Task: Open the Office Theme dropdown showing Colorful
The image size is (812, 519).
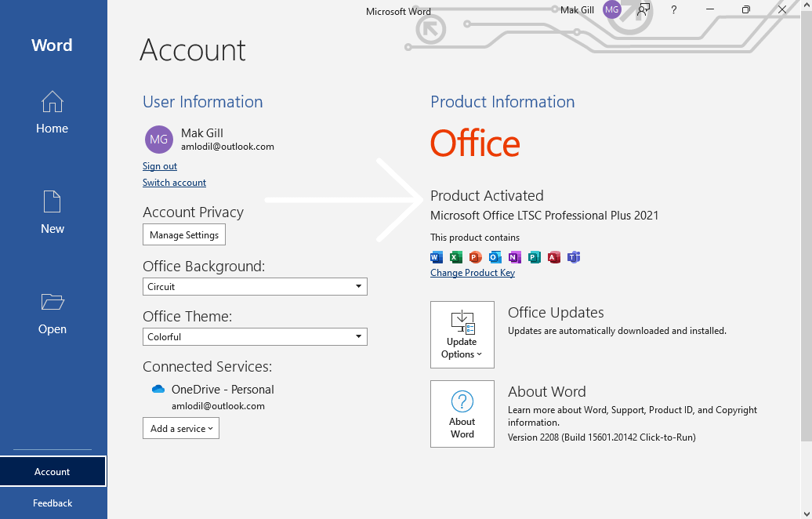Action: 255,336
